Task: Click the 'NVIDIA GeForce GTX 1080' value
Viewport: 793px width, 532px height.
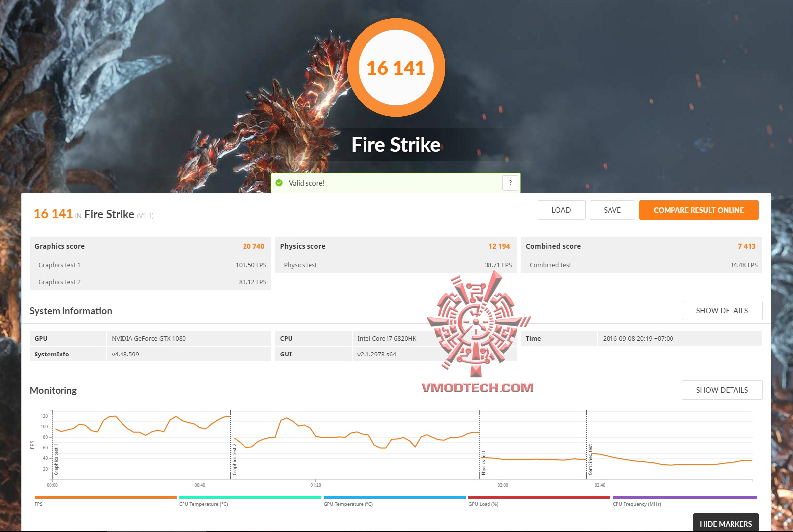Action: coord(149,339)
